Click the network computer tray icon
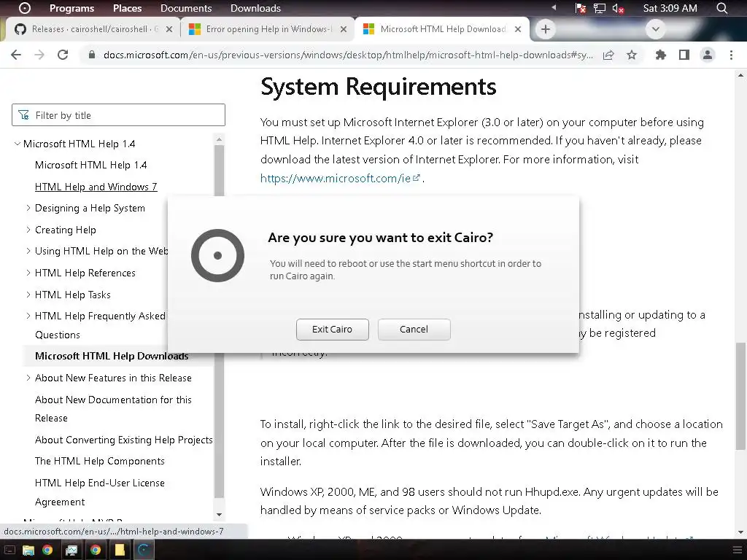Viewport: 747px width, 560px height. click(600, 8)
